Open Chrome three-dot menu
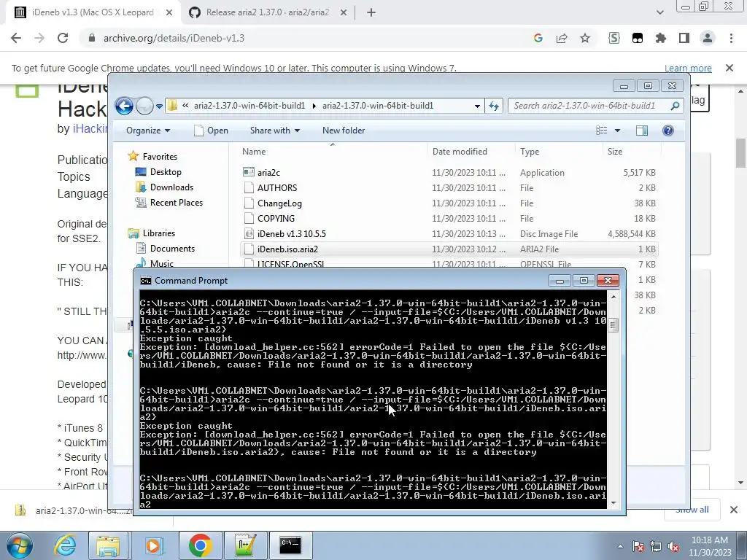 tap(731, 38)
